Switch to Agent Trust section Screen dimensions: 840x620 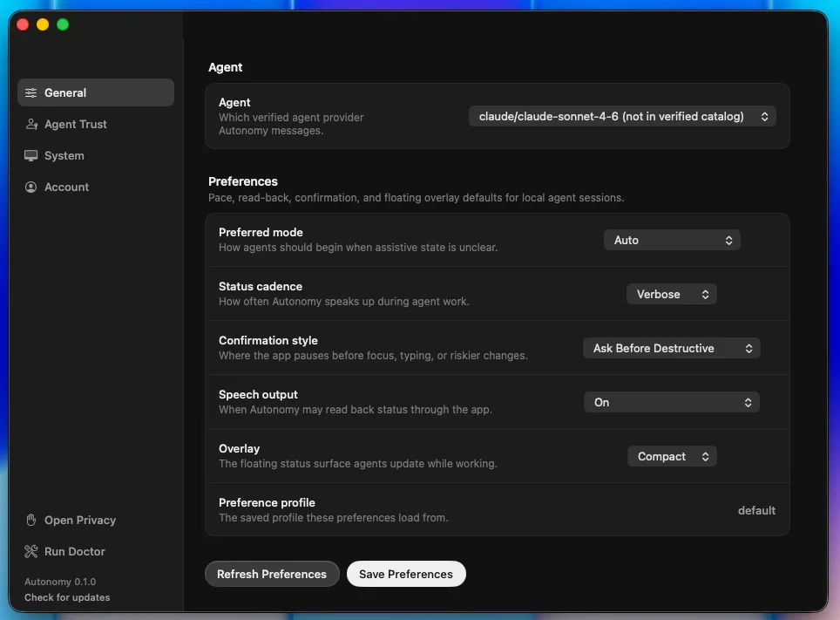[96, 125]
